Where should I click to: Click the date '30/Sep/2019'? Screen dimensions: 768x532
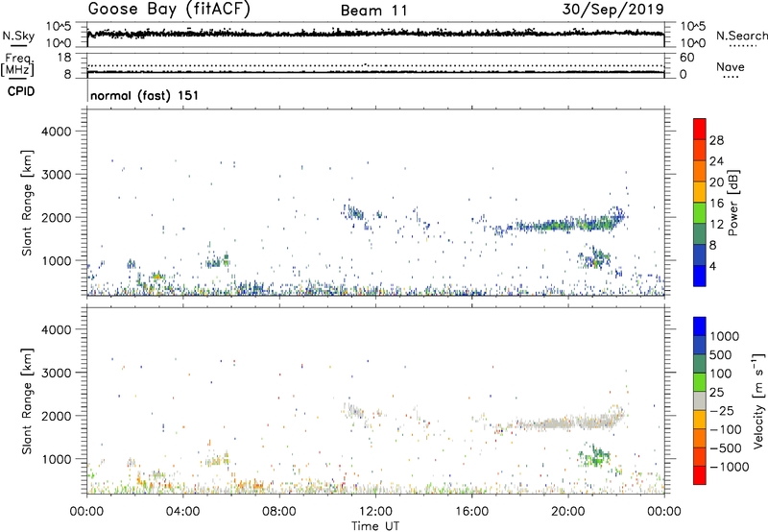(612, 10)
